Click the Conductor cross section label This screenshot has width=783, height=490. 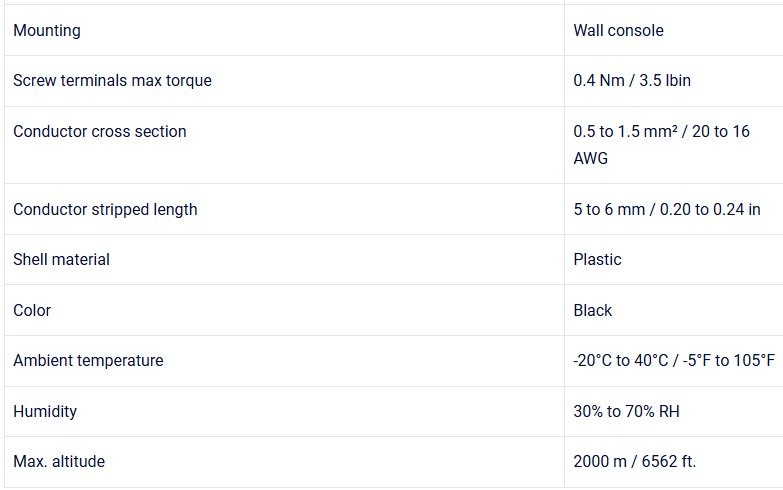tap(99, 131)
